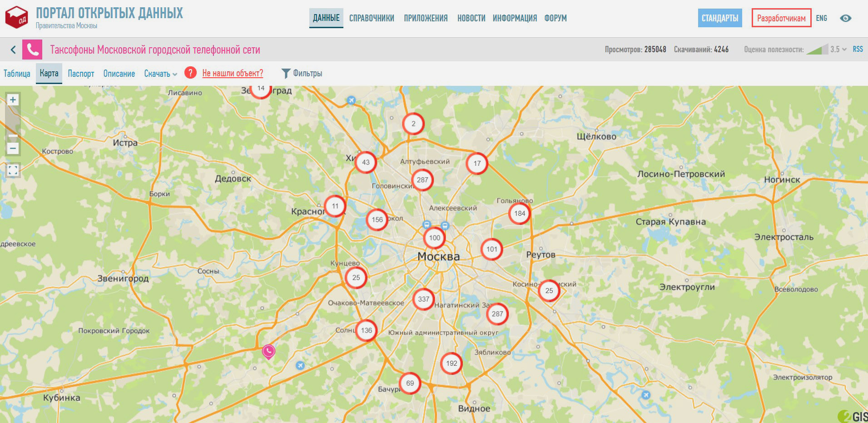Image resolution: width=868 pixels, height=423 pixels.
Task: Click the pink payphone map marker
Action: point(268,351)
